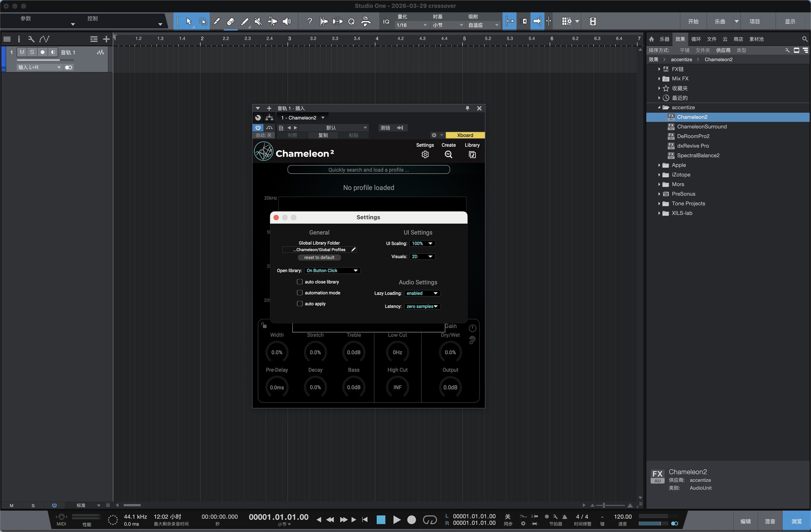
Task: Check the automation mode checkbox
Action: [299, 293]
